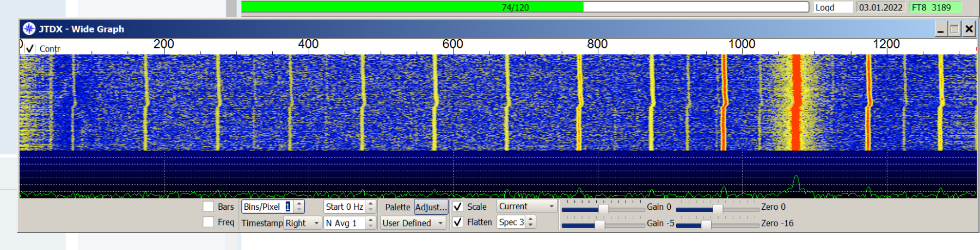Click the Zero -16 slider handle
Viewport: 980px width, 250px height.
tap(706, 224)
